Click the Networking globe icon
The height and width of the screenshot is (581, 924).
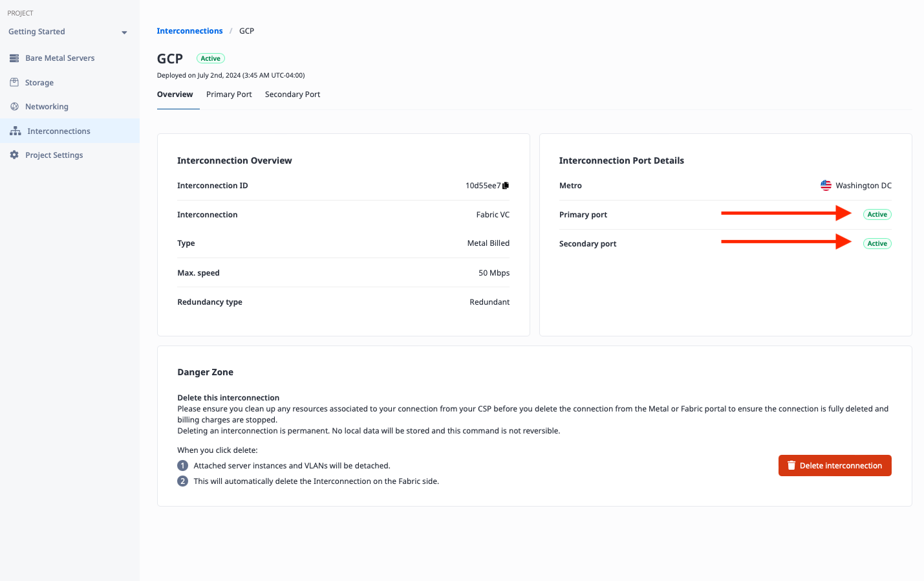(14, 107)
